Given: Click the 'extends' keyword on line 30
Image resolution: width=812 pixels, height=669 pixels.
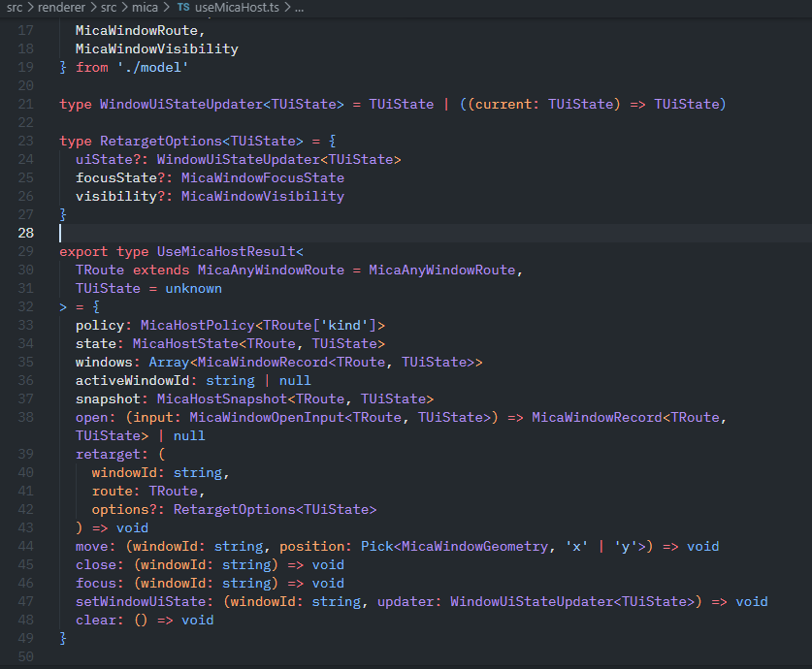Looking at the screenshot, I should point(161,271).
